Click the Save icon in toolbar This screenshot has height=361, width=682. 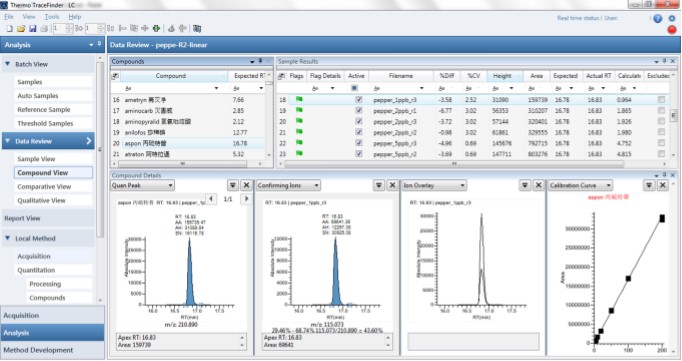(x=33, y=29)
